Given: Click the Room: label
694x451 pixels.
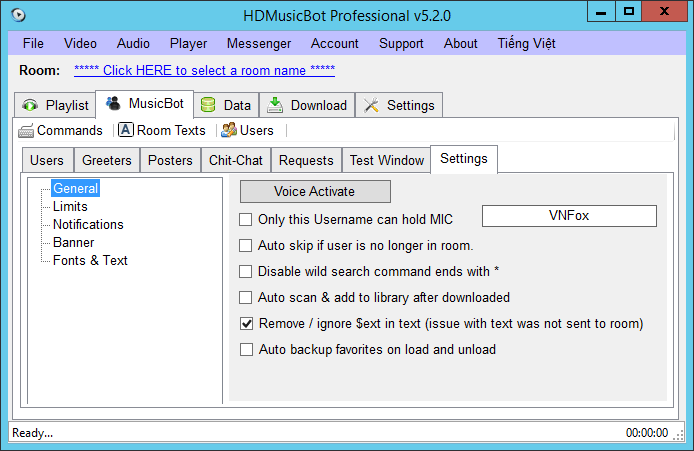Looking at the screenshot, I should (39, 70).
